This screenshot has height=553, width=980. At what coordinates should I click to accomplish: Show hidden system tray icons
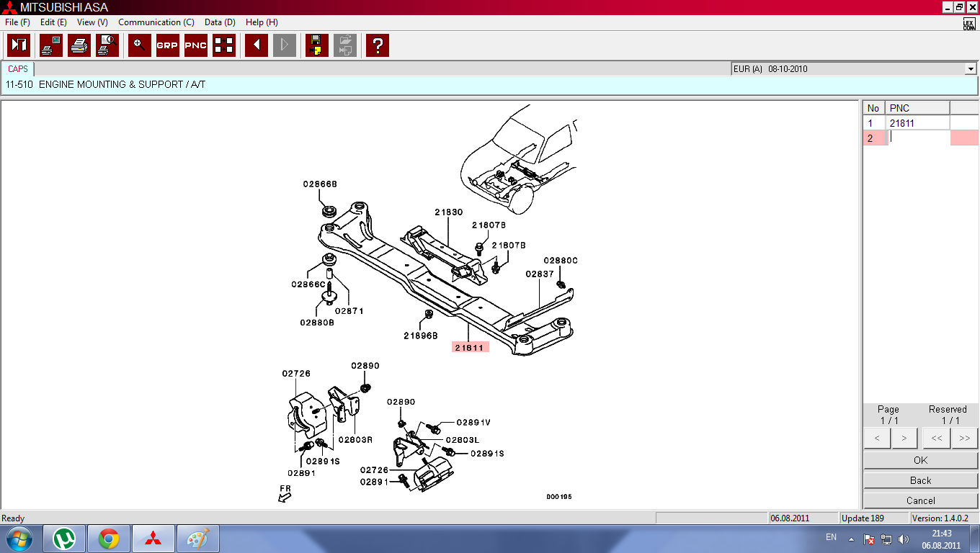pos(852,539)
